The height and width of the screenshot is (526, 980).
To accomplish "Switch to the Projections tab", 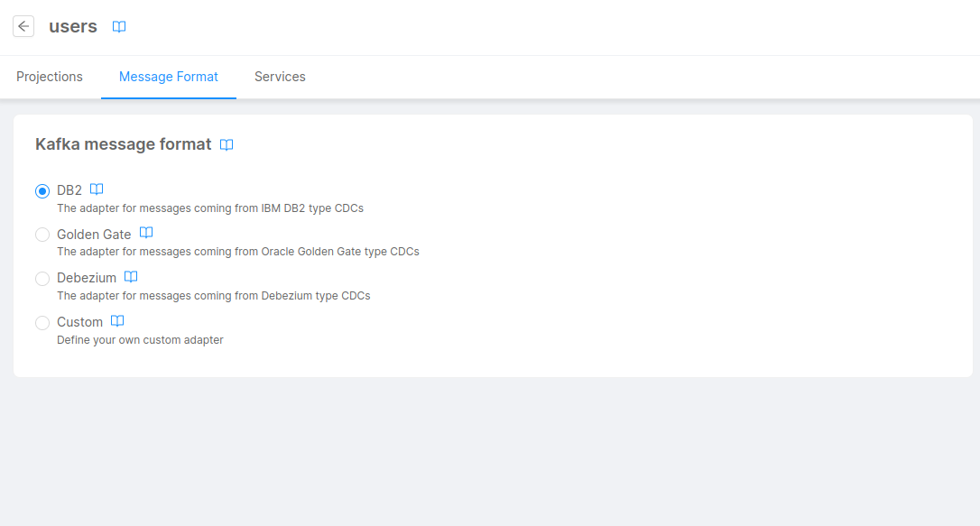I will tap(50, 77).
